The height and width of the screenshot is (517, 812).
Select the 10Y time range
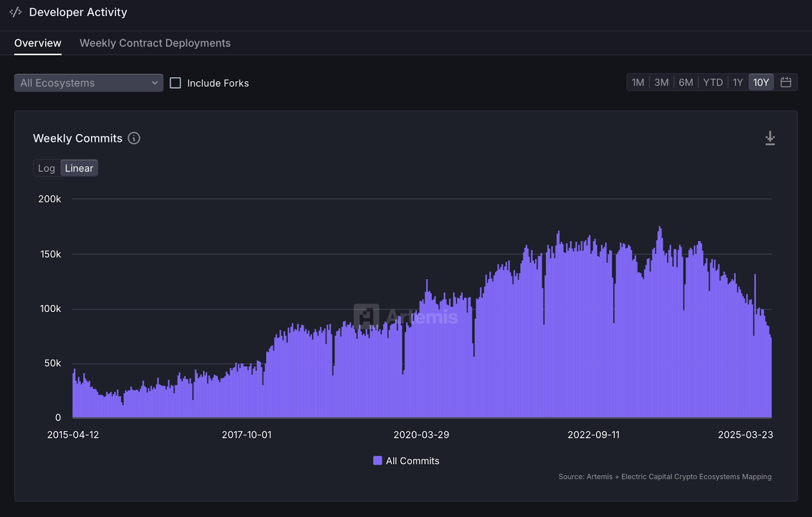click(761, 82)
